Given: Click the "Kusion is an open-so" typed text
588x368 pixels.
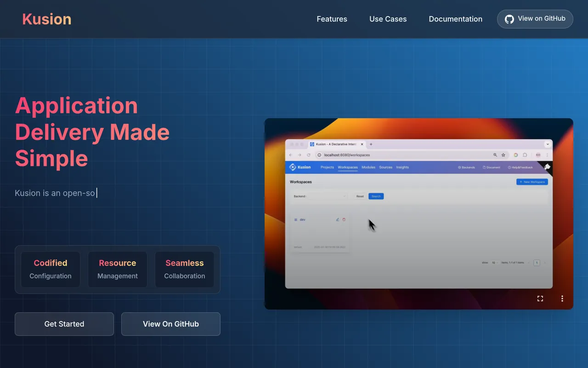Looking at the screenshot, I should coord(55,193).
